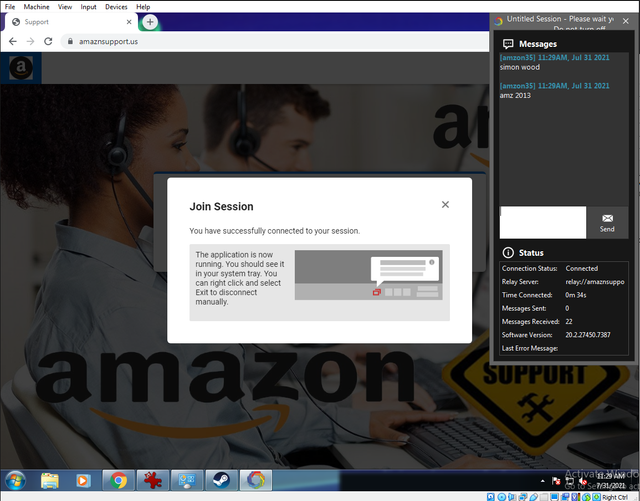Image resolution: width=640 pixels, height=501 pixels.
Task: Click the Messages Received value 22
Action: click(569, 321)
